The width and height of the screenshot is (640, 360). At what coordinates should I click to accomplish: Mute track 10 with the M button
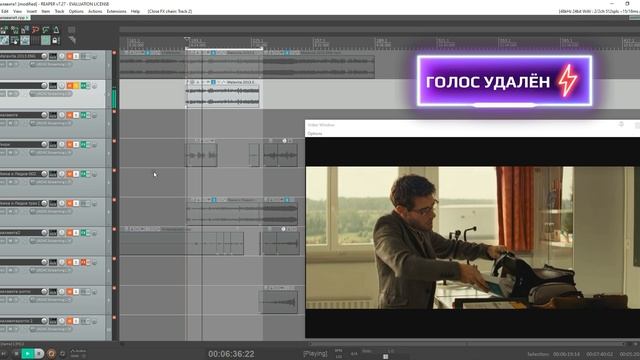[x=70, y=321]
